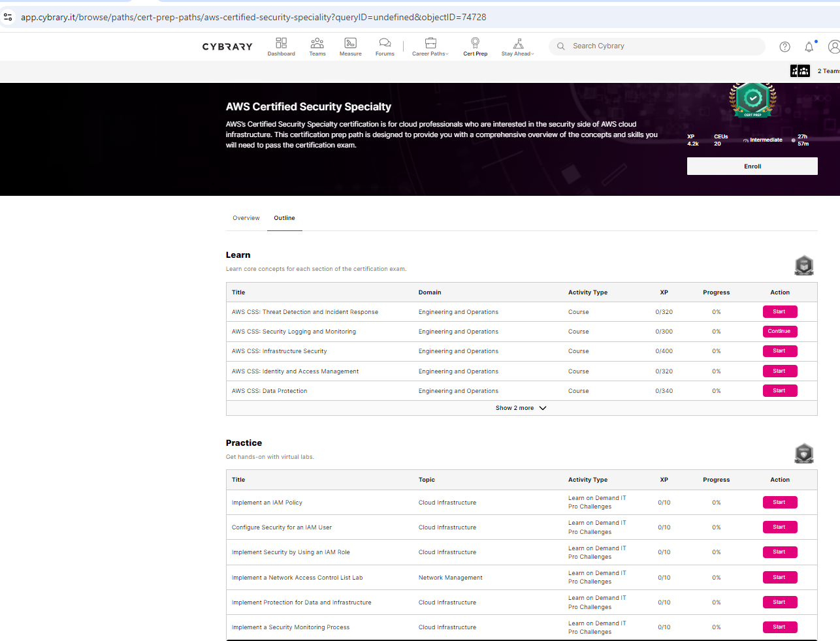Click the Learn section badge icon

[804, 265]
